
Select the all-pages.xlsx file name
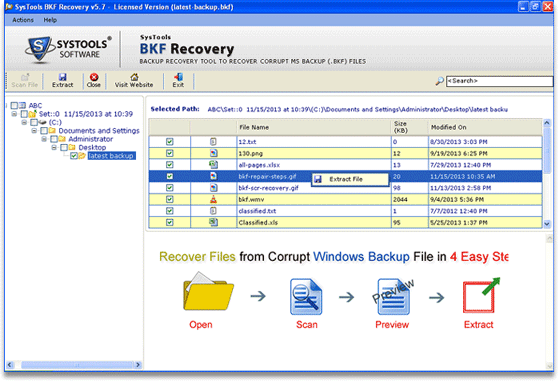tap(259, 165)
